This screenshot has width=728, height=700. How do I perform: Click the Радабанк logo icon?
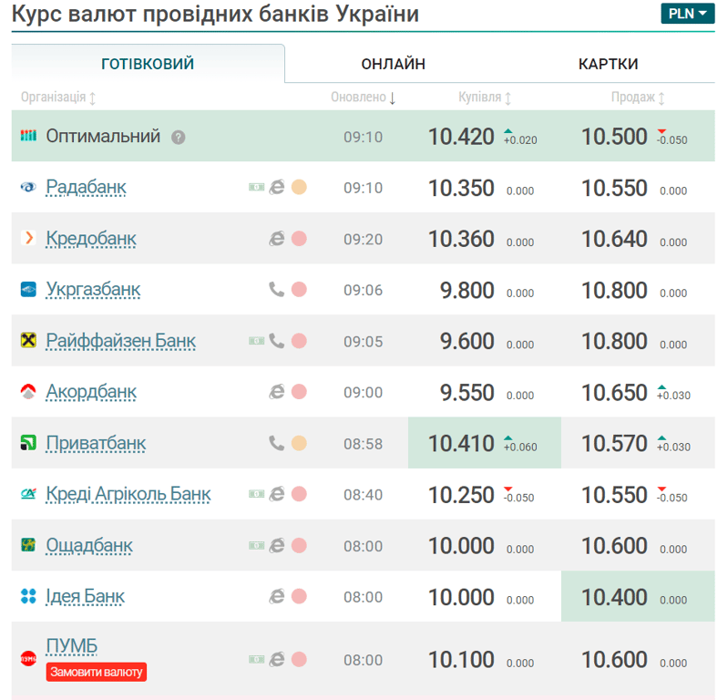[x=28, y=187]
